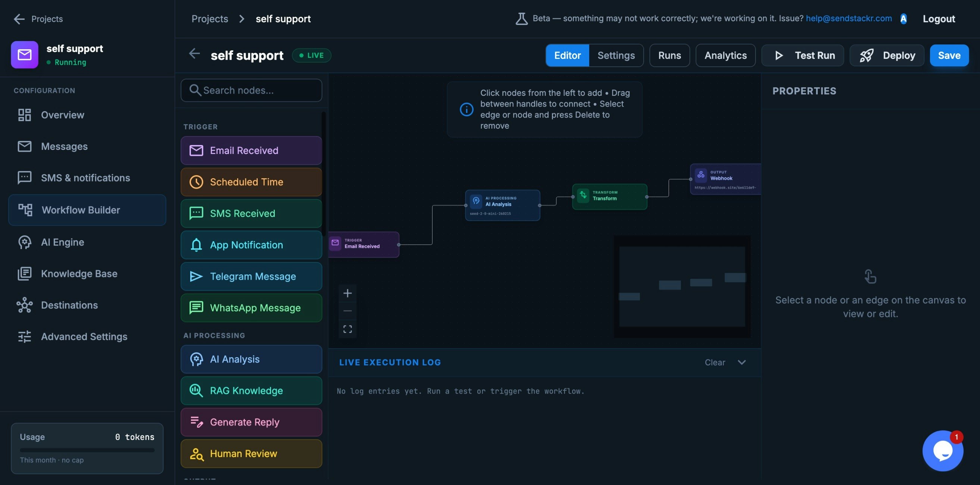Follow the help@sendstackr.com link

coord(849,18)
